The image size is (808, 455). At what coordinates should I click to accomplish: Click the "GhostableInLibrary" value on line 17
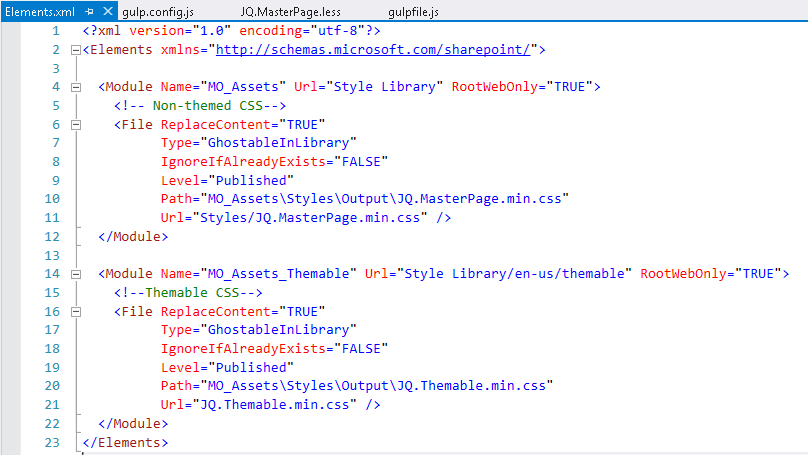(x=278, y=330)
